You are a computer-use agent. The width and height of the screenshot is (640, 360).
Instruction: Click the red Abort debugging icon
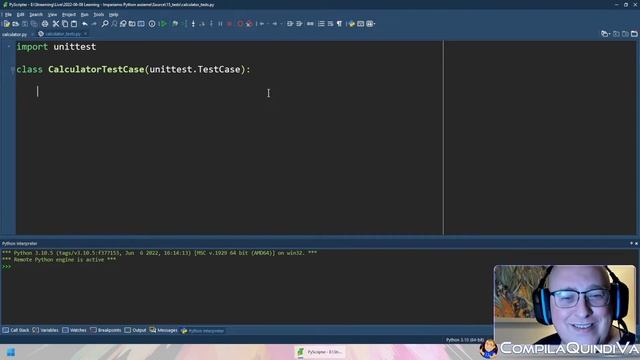point(229,24)
